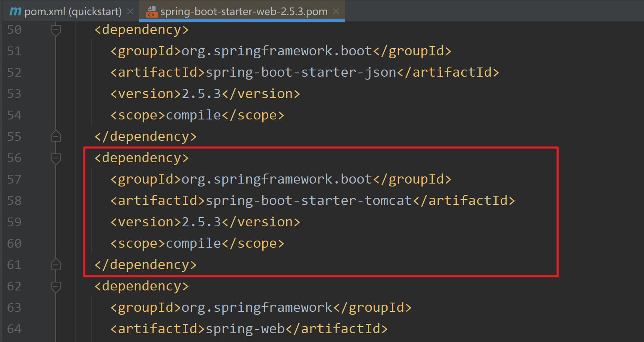The height and width of the screenshot is (342, 644).
Task: Click the file icon on spring-boot-starter-web tab
Action: (x=151, y=12)
